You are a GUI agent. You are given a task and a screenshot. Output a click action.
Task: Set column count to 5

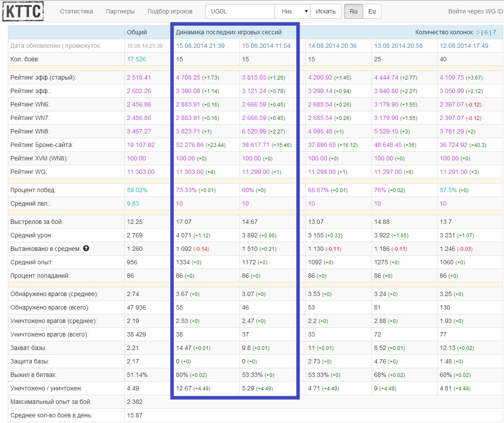(478, 32)
